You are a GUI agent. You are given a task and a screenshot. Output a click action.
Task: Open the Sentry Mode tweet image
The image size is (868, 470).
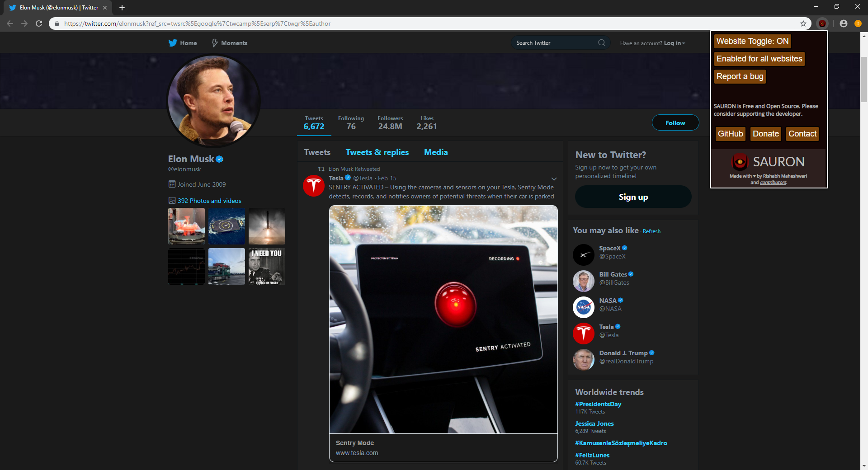pyautogui.click(x=443, y=320)
